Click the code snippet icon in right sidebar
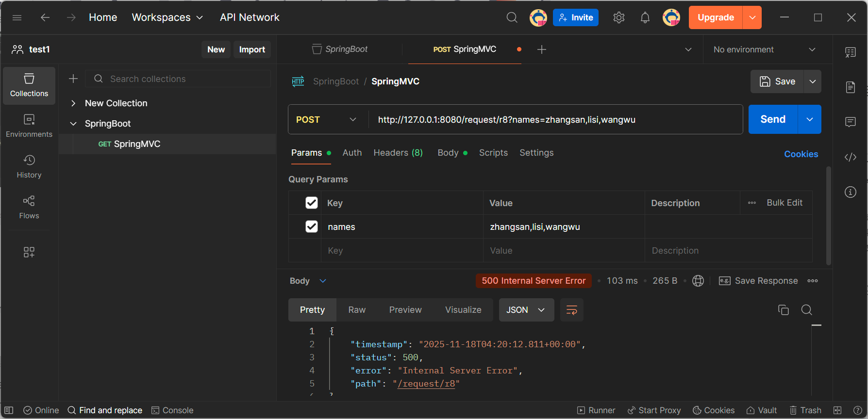 click(850, 157)
